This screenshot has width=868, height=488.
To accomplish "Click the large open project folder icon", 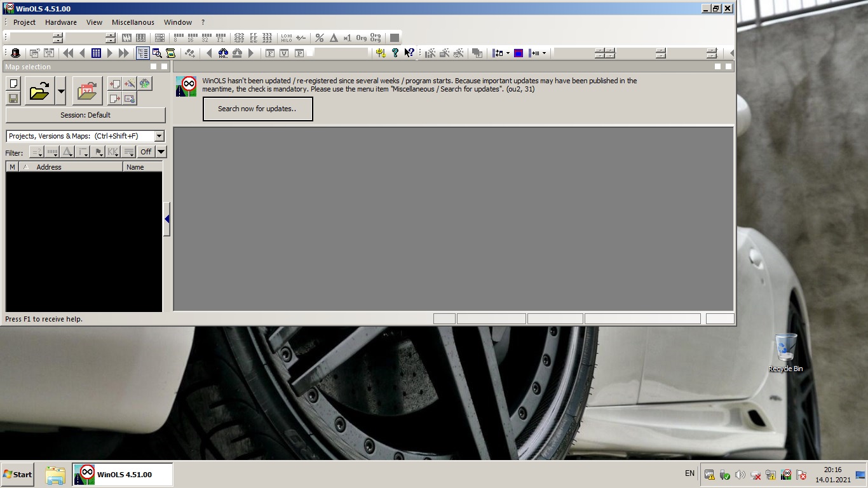I will tap(39, 91).
